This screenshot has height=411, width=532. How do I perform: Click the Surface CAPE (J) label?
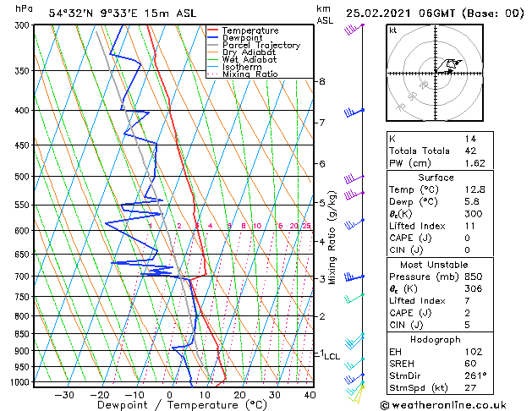410,238
